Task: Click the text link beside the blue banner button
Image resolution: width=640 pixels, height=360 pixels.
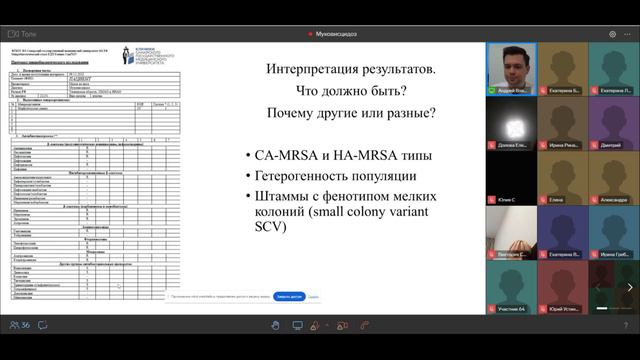Action: coord(313,297)
